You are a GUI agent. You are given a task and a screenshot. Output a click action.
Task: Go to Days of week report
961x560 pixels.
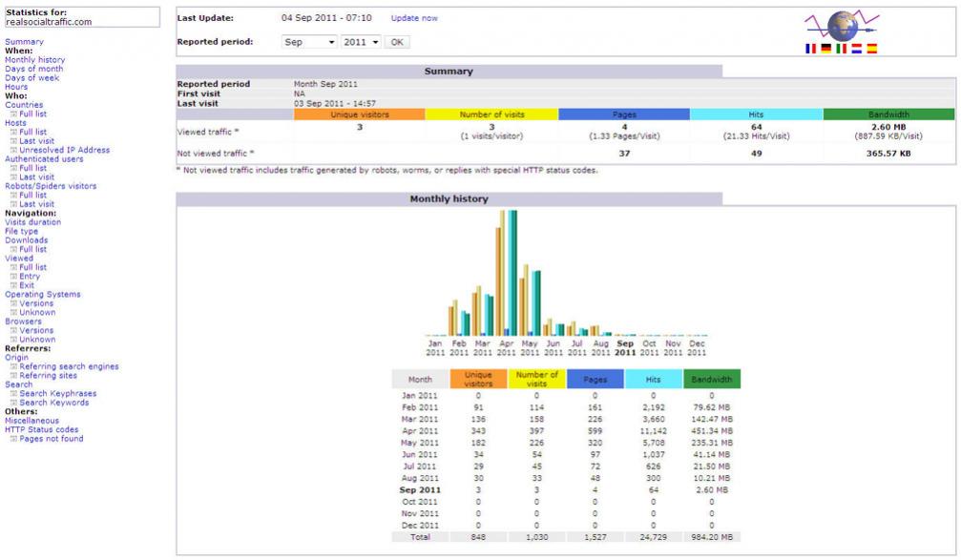(31, 78)
